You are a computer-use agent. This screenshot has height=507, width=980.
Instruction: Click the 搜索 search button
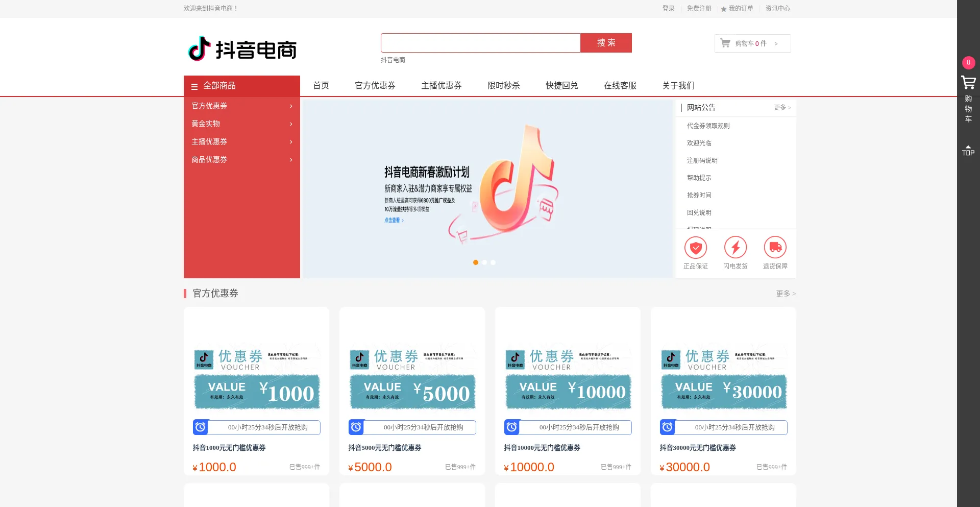(606, 43)
